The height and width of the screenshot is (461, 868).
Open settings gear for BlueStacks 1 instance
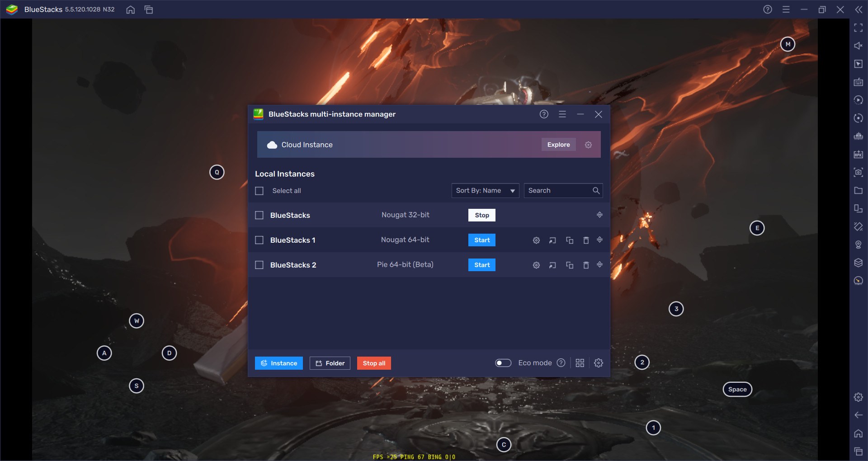coord(536,240)
